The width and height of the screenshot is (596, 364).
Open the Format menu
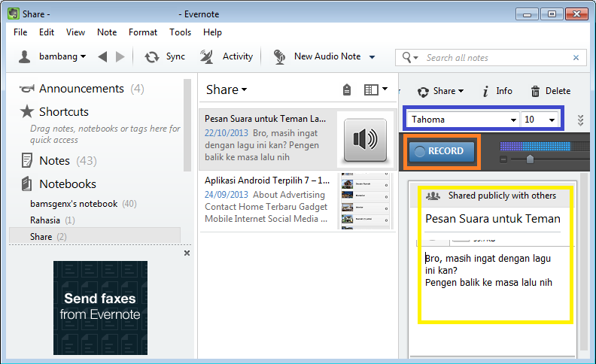pos(142,32)
